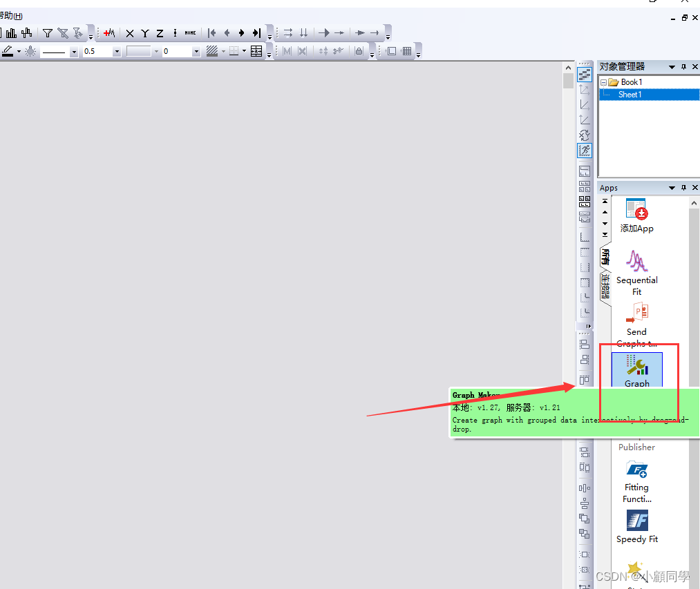Restore down the inner document window
Viewport: 700px width, 589px height.
pos(684,18)
